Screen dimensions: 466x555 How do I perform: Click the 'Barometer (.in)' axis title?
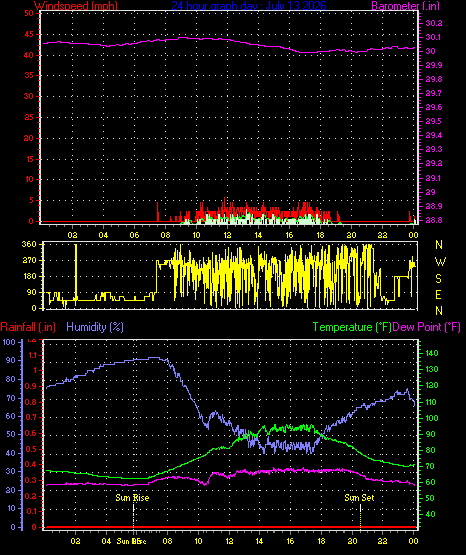[405, 6]
